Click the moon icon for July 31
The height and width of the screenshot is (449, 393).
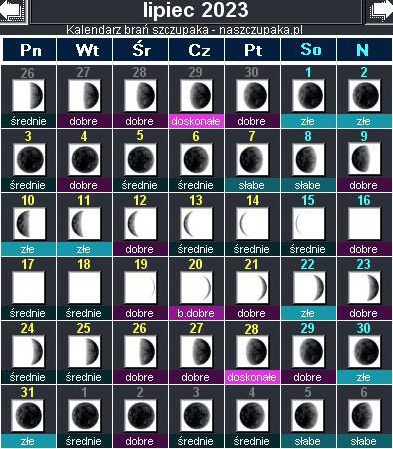(28, 415)
